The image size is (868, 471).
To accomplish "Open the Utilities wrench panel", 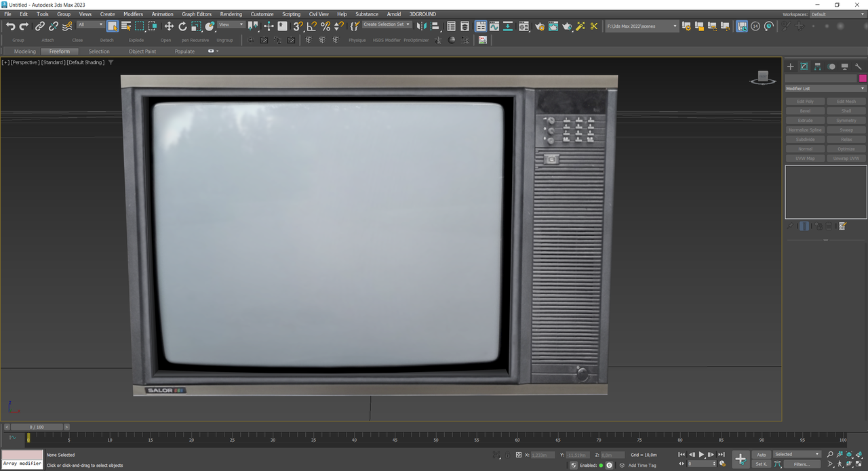I will coord(858,66).
